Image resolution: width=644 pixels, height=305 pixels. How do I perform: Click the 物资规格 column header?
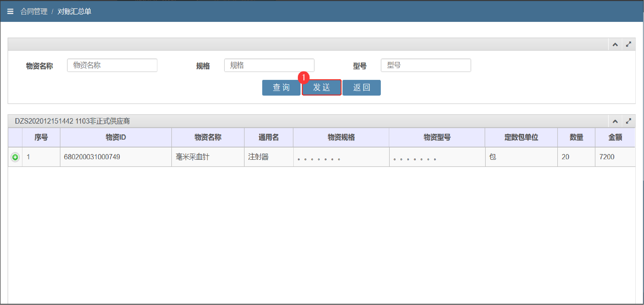(x=341, y=137)
